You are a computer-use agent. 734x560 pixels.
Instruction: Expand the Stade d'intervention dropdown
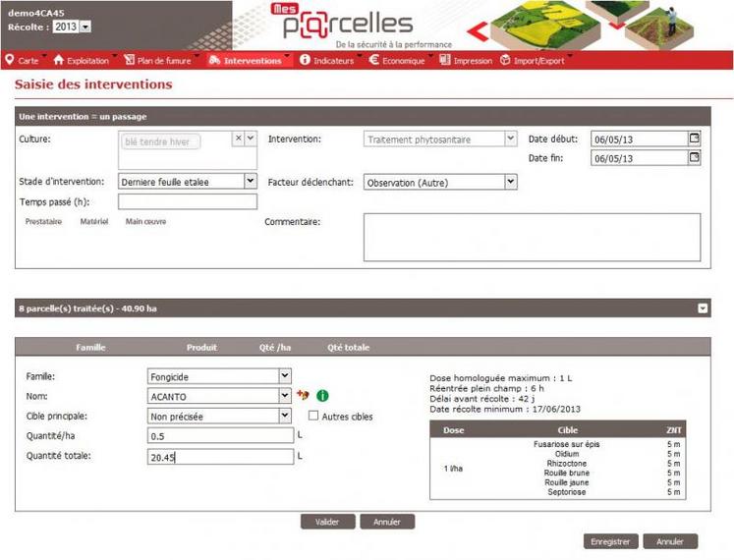[251, 182]
